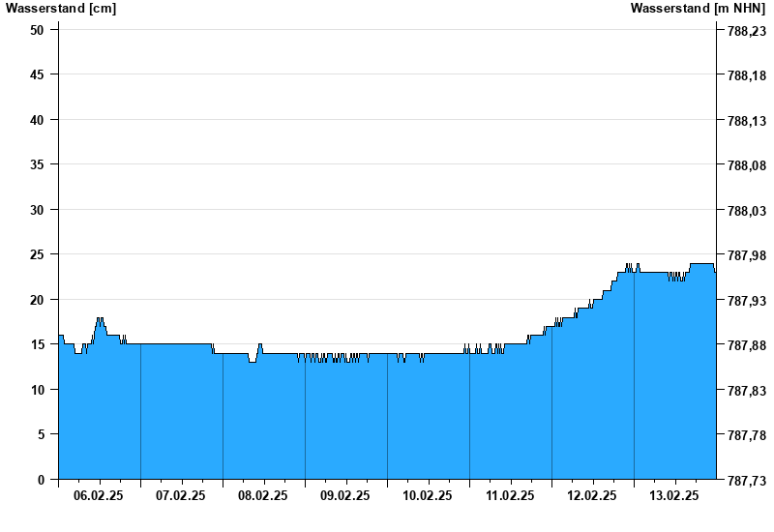This screenshot has width=774, height=532.
Task: Pick the date label 06.02.25
Action: [99, 496]
